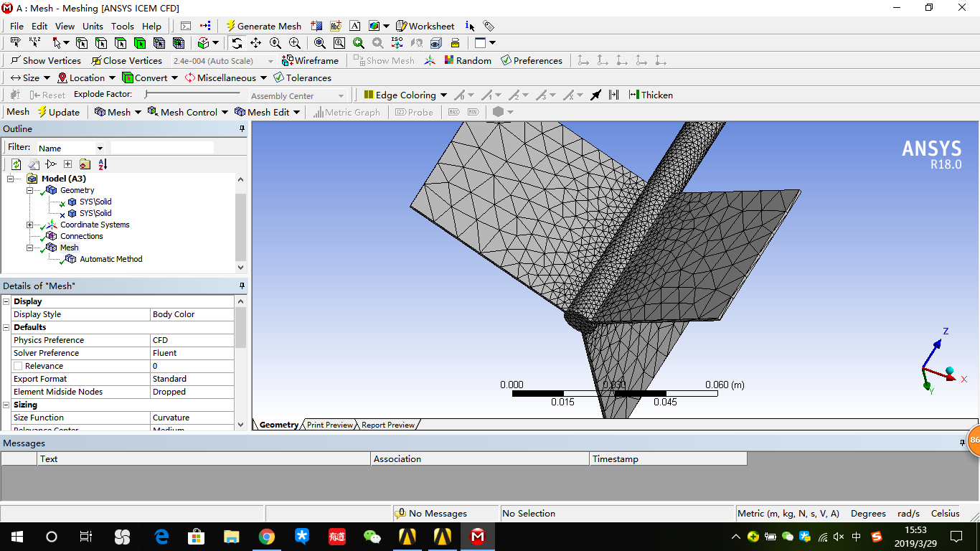Switch to the Print Preview tab
The image size is (980, 551).
click(x=330, y=425)
